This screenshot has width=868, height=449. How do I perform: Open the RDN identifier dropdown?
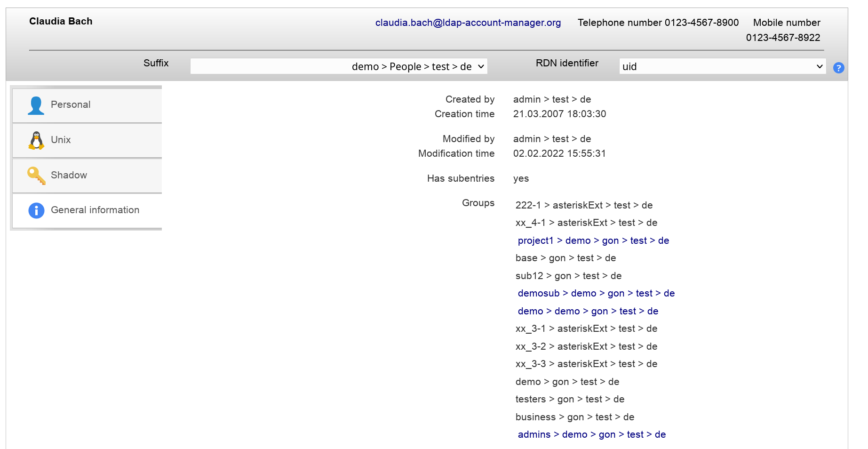722,66
